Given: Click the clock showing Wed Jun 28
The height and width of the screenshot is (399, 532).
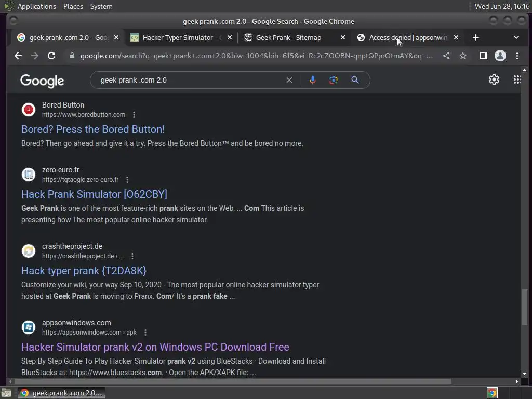Looking at the screenshot, I should [502, 6].
